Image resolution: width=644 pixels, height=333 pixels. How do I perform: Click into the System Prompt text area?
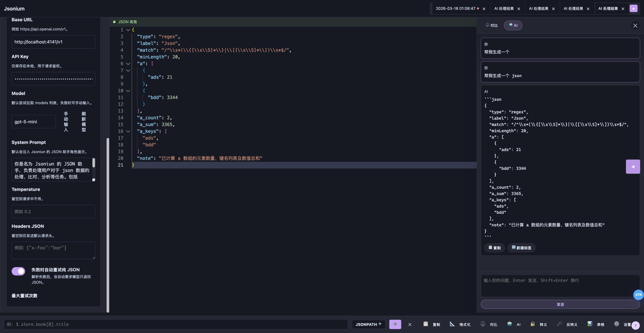tap(52, 170)
